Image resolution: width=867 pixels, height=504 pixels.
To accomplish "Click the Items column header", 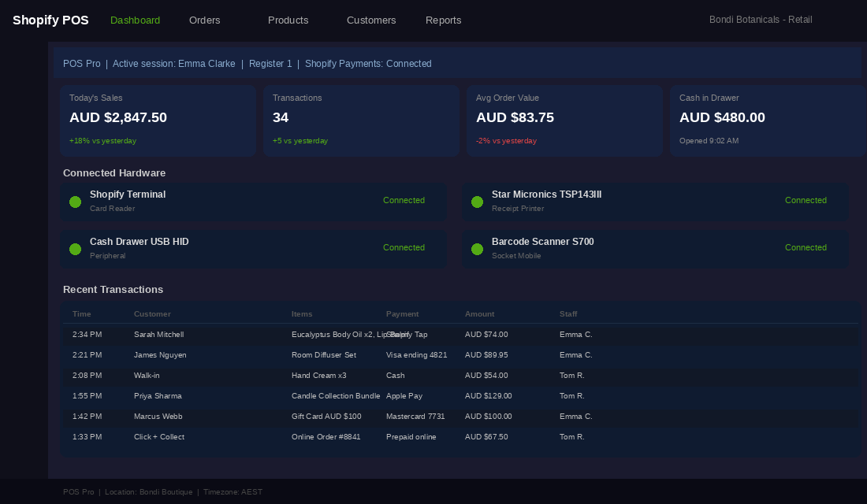I will point(302,314).
